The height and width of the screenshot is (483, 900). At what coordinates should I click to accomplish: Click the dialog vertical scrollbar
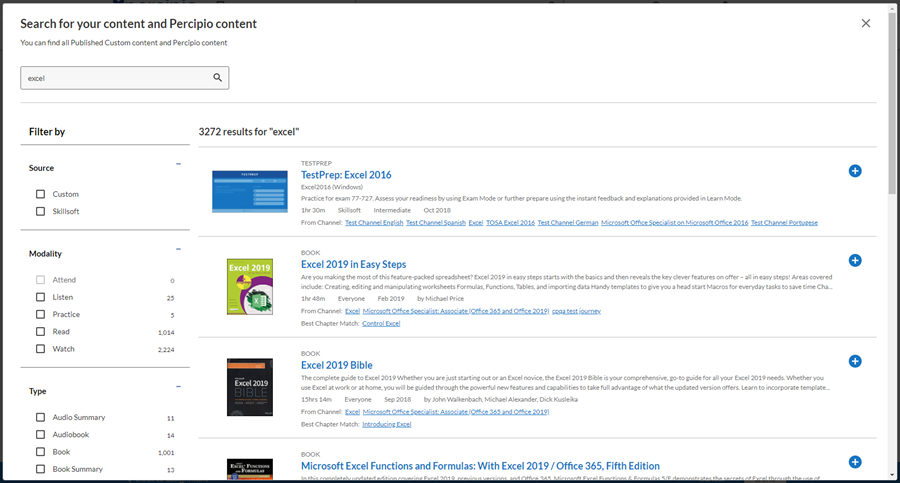(x=892, y=103)
